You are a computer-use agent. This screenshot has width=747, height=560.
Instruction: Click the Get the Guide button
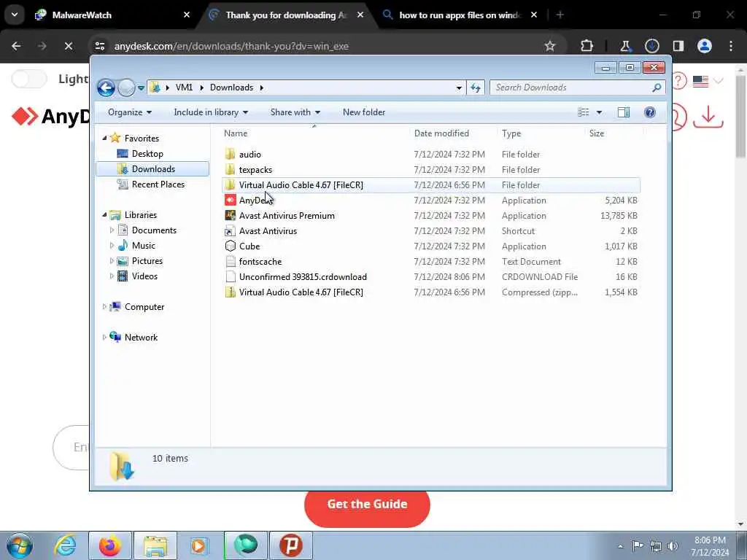pos(367,504)
